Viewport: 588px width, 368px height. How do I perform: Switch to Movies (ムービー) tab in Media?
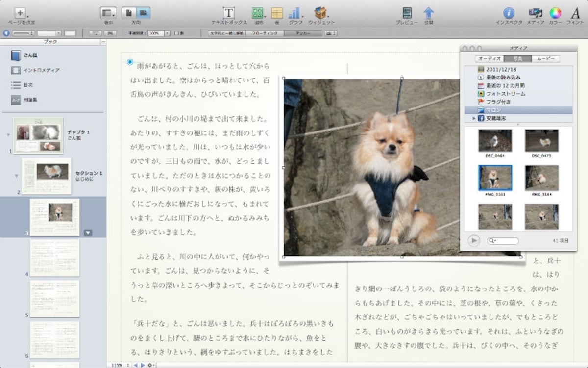coord(545,58)
